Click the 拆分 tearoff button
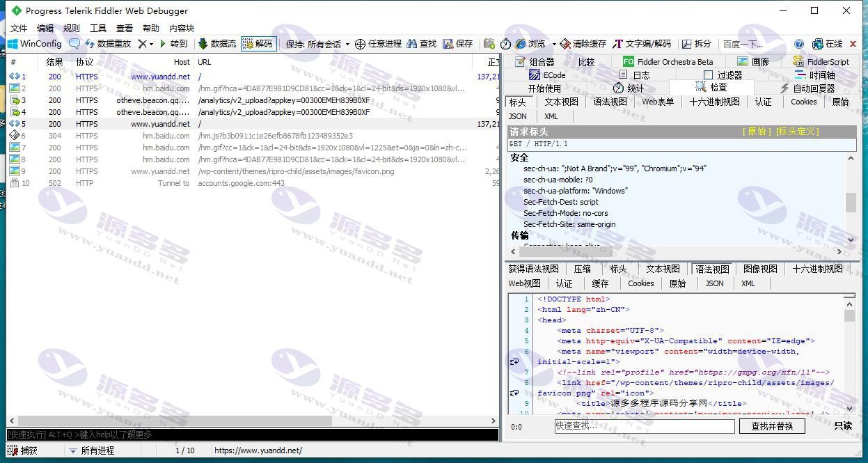868x463 pixels. coord(697,43)
